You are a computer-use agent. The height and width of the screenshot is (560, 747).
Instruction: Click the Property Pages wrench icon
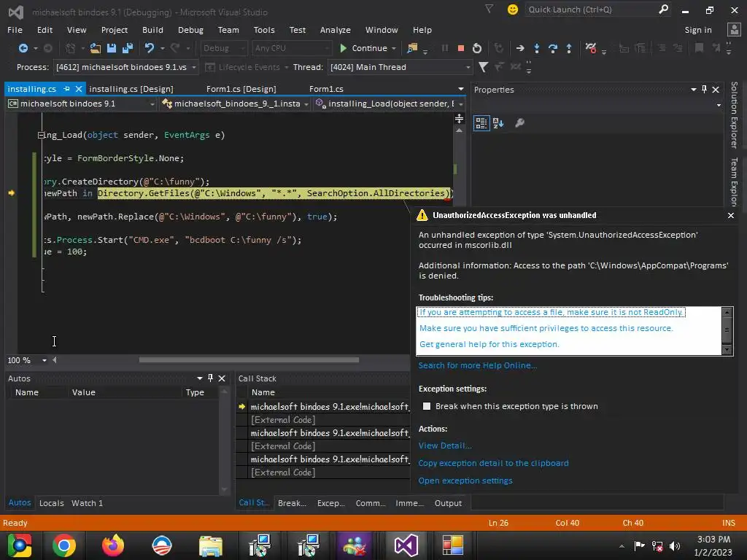pyautogui.click(x=519, y=122)
